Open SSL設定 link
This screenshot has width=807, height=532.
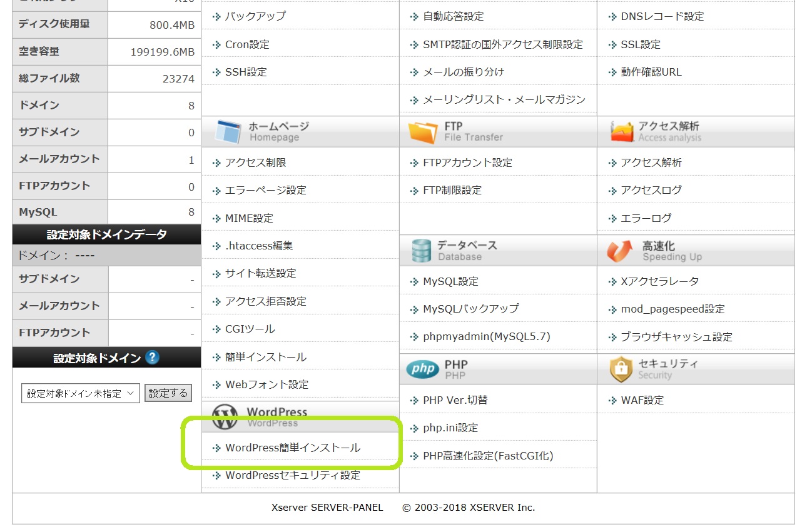[x=640, y=44]
